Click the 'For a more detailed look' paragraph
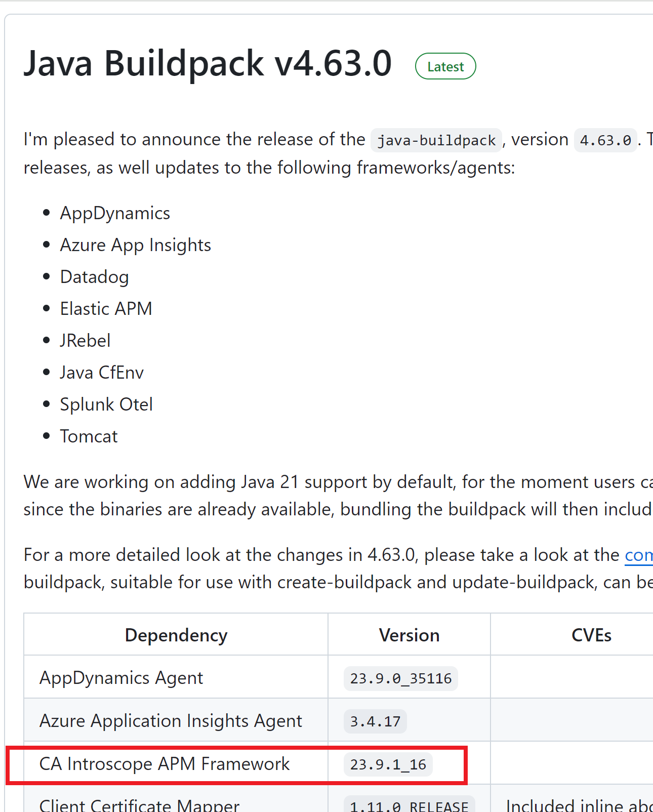This screenshot has width=653, height=812. [x=338, y=569]
